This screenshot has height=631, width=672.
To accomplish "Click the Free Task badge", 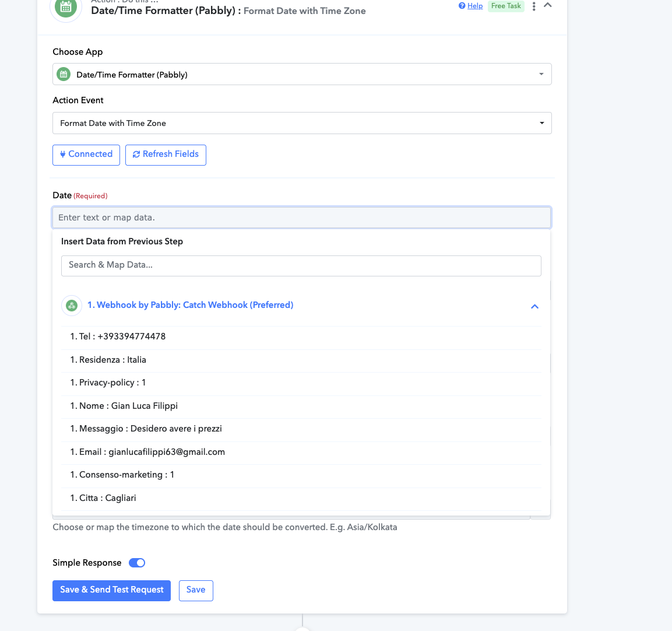I will [506, 6].
